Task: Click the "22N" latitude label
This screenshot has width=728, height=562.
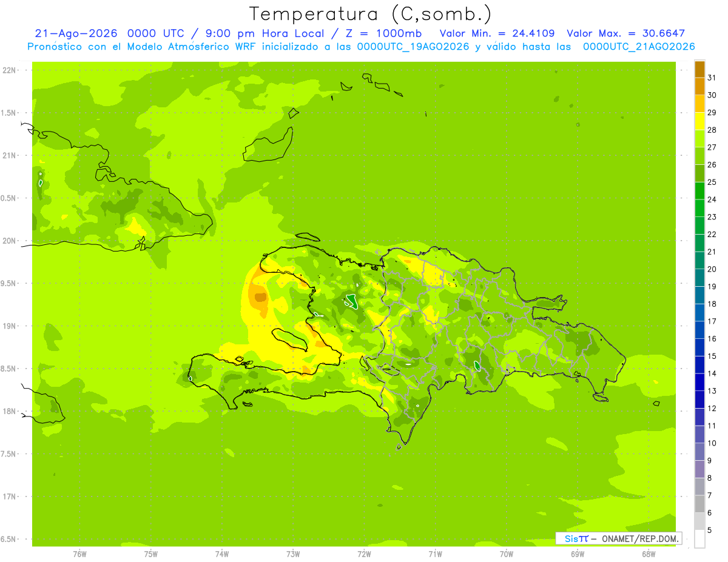Action: (9, 70)
